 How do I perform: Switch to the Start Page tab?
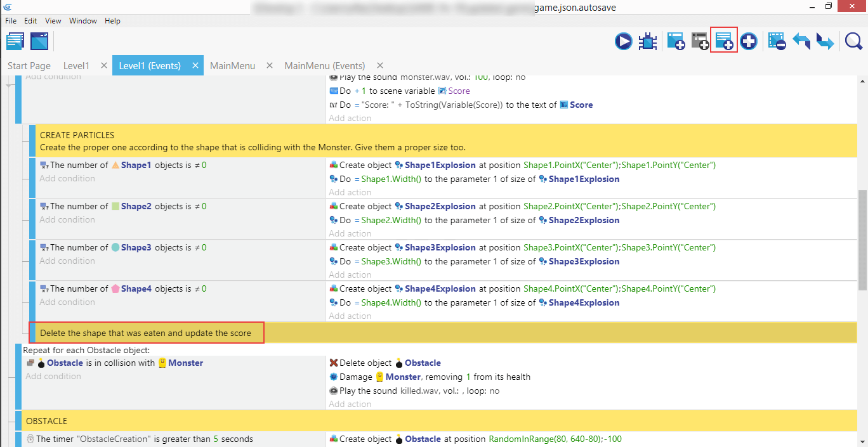coord(29,66)
